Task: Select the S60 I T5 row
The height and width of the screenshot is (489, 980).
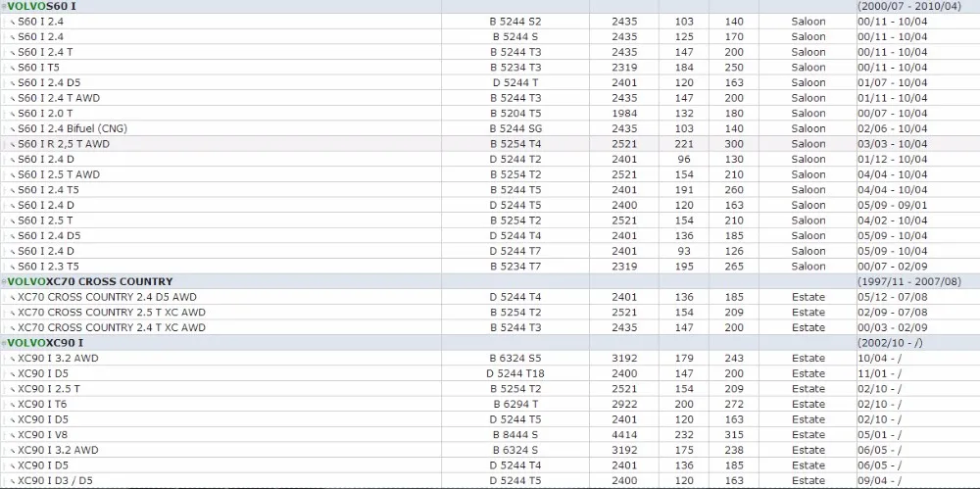Action: click(x=490, y=68)
